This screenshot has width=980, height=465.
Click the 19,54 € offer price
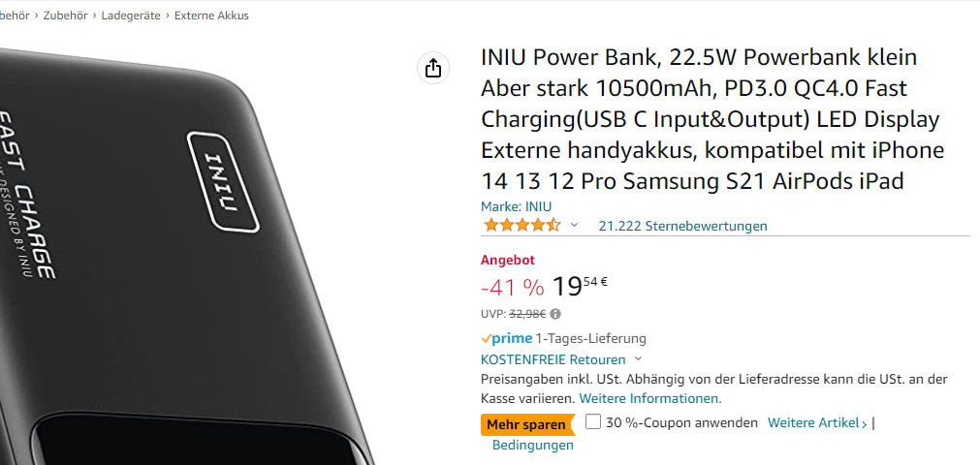click(580, 286)
